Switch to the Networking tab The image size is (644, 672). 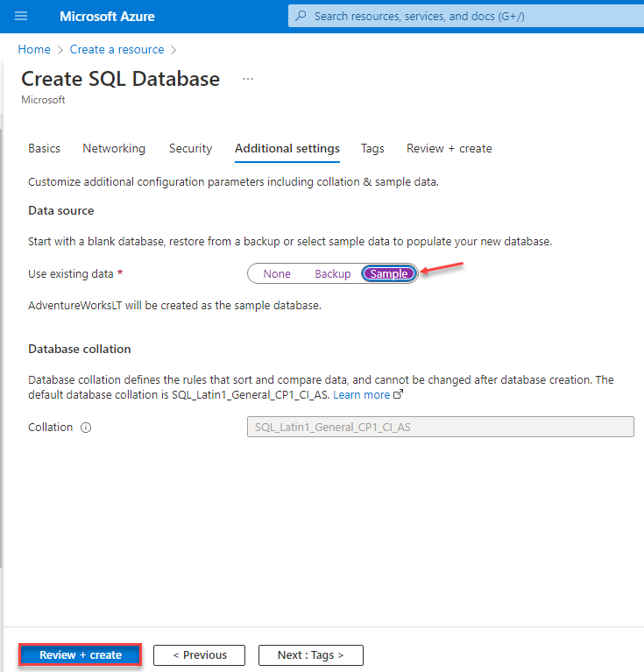pyautogui.click(x=114, y=148)
